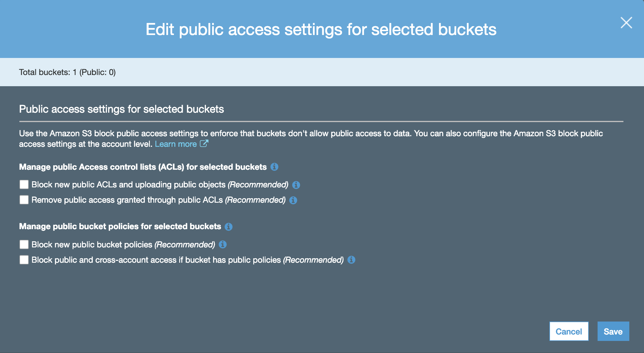Toggle Block public and cross-account access checkbox
This screenshot has width=644, height=353.
[24, 260]
